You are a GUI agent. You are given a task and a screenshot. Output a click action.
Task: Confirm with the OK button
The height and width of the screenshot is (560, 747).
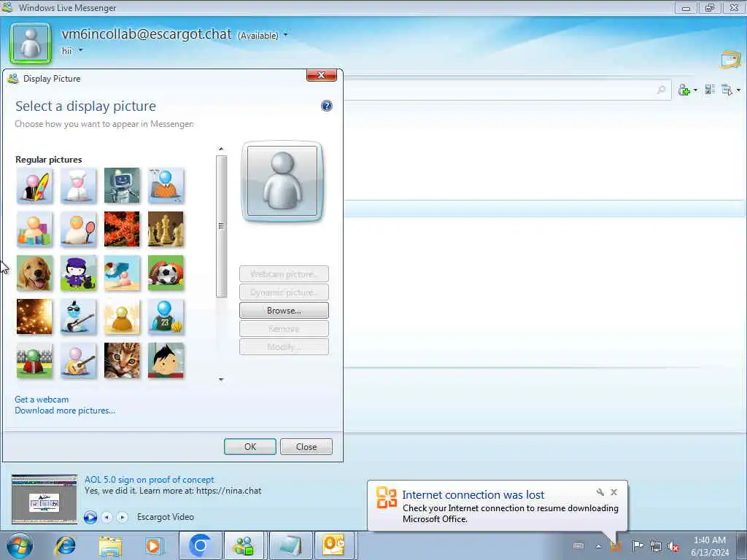coord(250,447)
